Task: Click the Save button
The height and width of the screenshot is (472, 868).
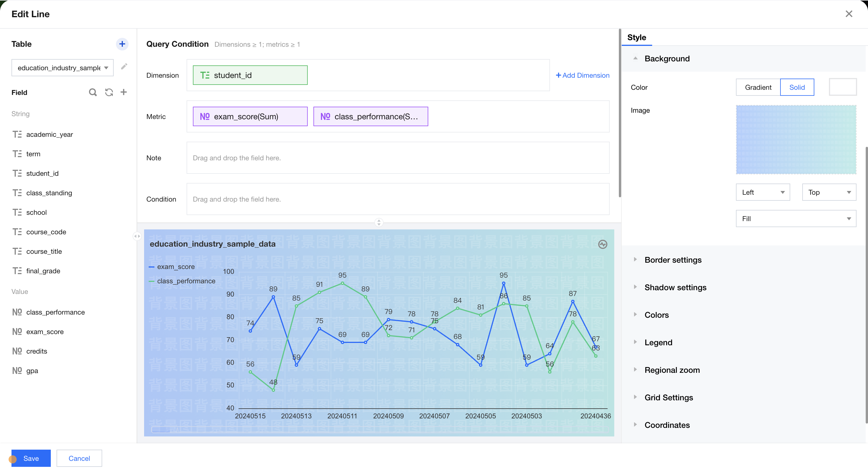Action: [31, 458]
